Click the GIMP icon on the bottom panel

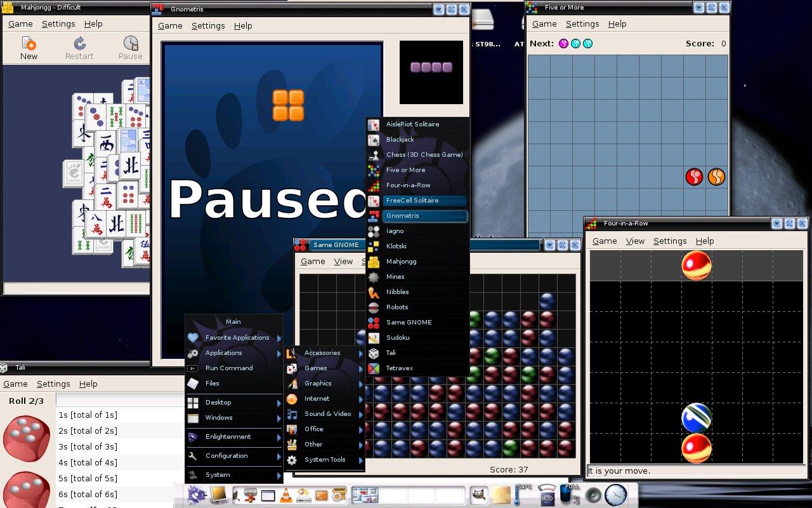coord(478,494)
